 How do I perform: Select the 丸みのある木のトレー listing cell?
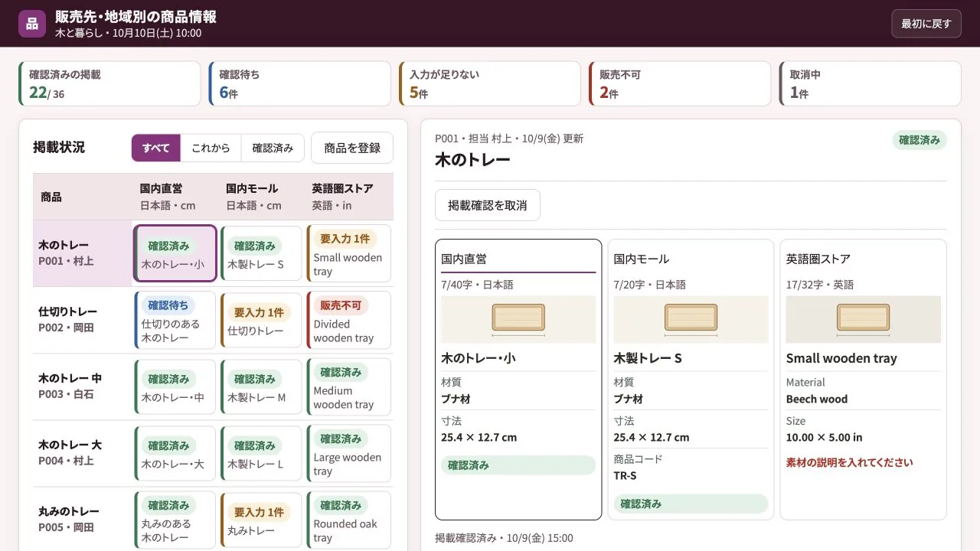click(x=175, y=520)
